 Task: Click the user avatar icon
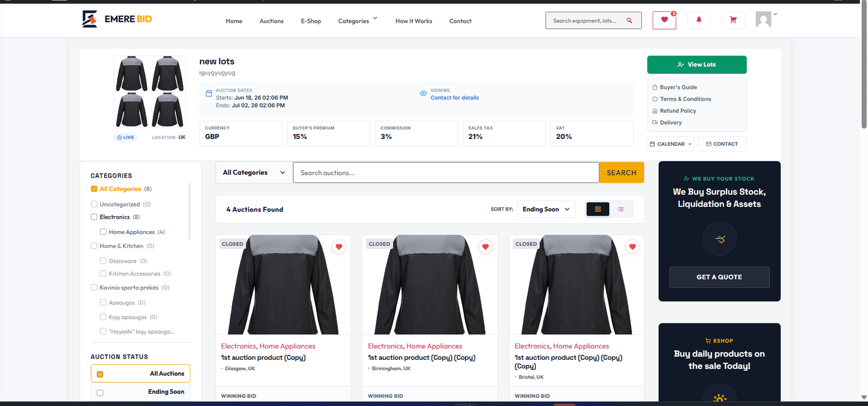click(763, 20)
